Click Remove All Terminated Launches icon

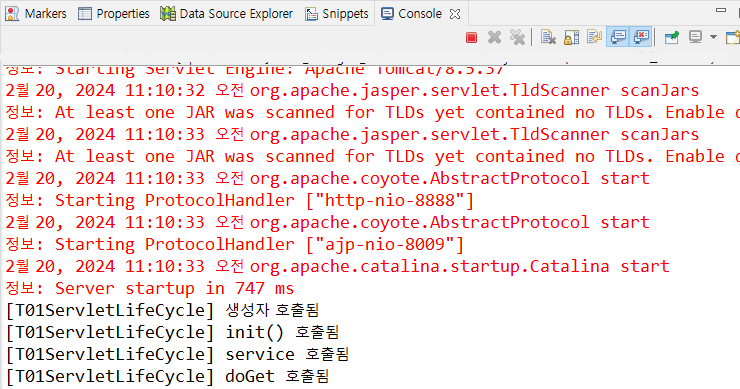[x=517, y=37]
